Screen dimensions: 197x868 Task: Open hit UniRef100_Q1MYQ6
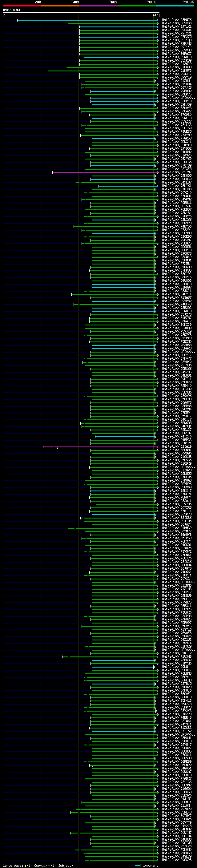click(x=177, y=664)
